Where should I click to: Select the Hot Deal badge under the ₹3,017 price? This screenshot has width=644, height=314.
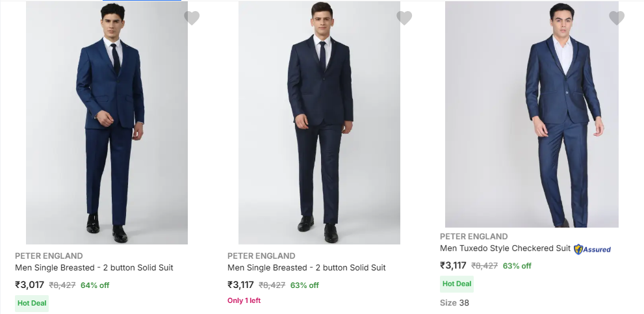coord(32,303)
